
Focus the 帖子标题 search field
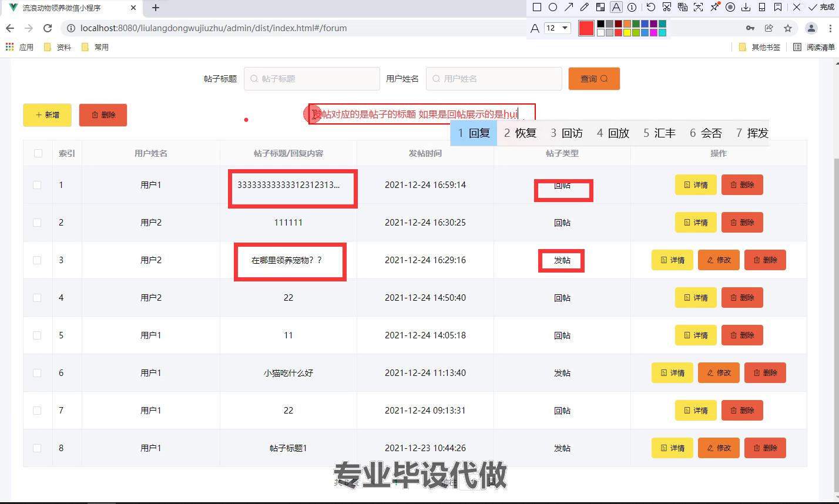pyautogui.click(x=312, y=79)
